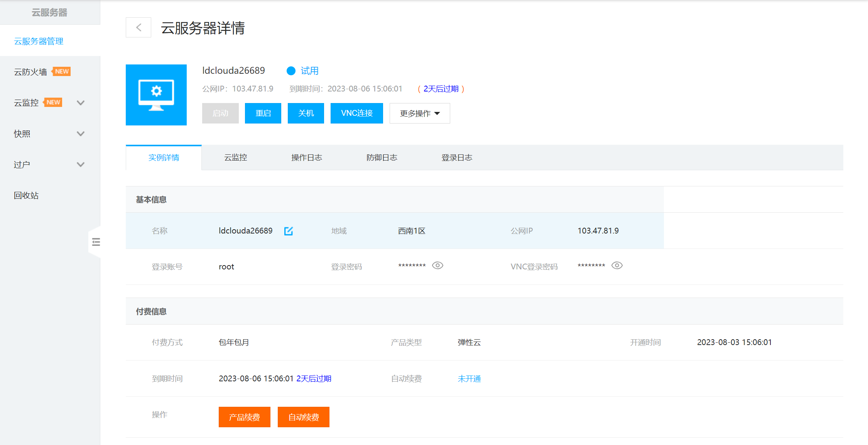Viewport: 868px width, 445px height.
Task: Click the orange 产品续费 button
Action: pos(245,417)
